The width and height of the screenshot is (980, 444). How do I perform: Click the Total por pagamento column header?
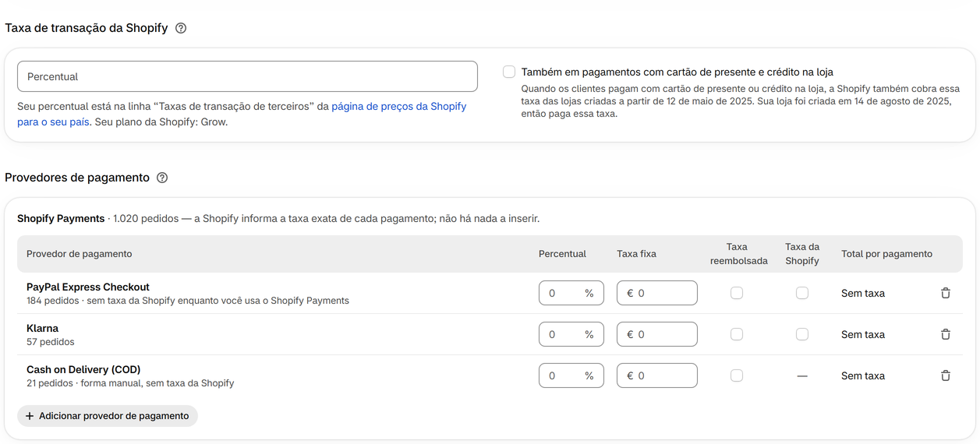[886, 254]
